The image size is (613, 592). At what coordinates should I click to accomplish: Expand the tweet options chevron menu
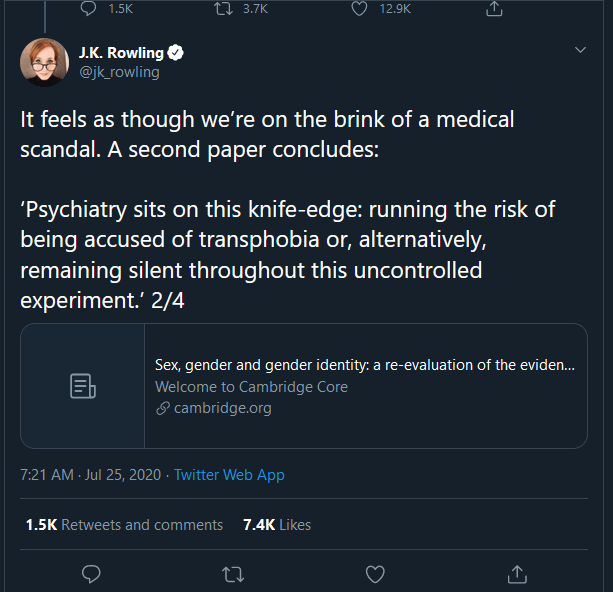coord(581,50)
